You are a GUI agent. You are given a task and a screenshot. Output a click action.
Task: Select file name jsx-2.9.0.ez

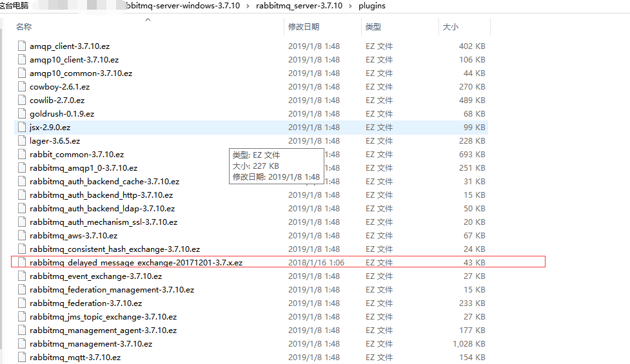tap(50, 127)
